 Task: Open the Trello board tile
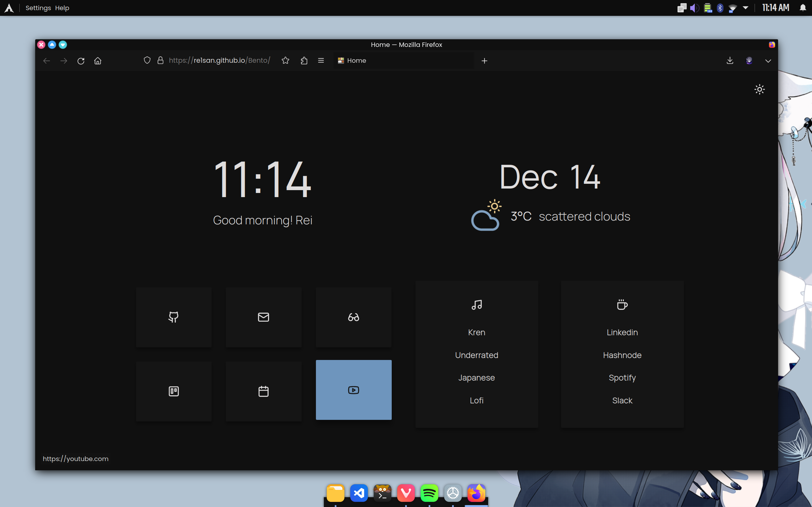point(174,391)
